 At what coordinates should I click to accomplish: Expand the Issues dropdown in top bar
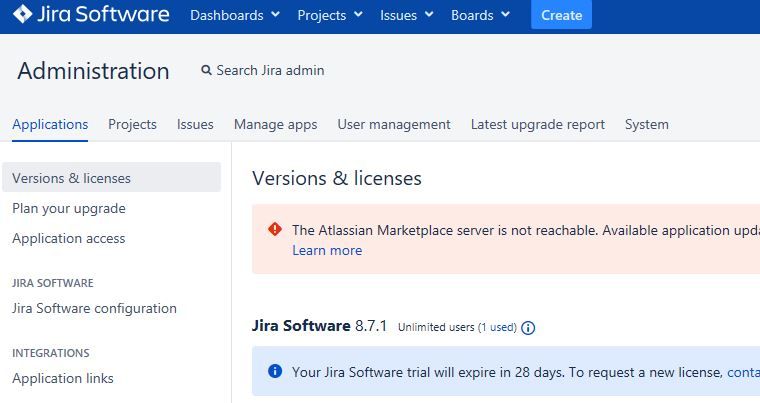coord(407,15)
